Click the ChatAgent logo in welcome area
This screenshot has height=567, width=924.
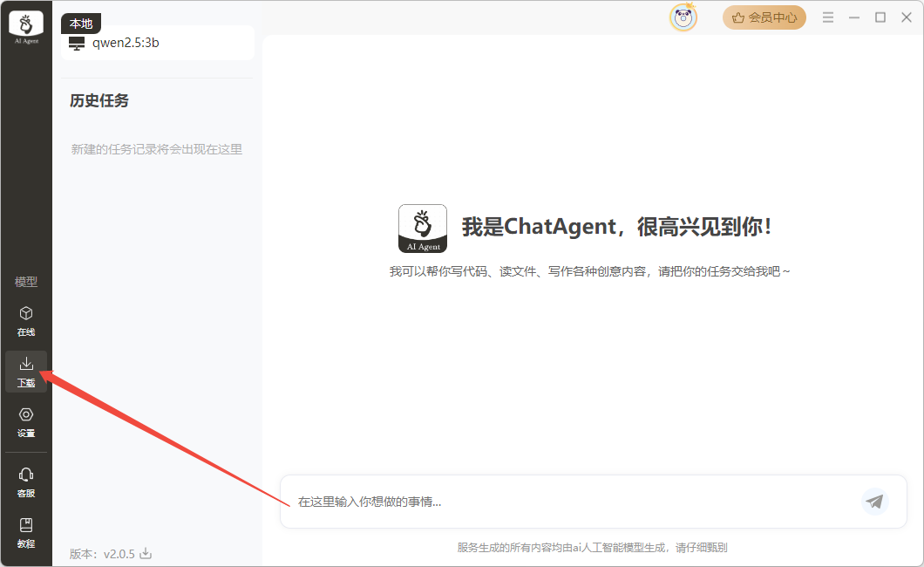(423, 229)
